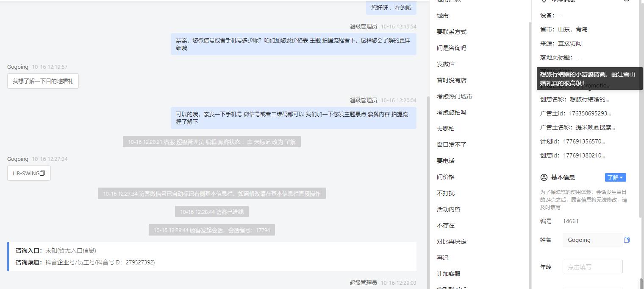Click the sender name Gogoing at 12:27:34
Screen dimensions: 644x289
pos(18,159)
